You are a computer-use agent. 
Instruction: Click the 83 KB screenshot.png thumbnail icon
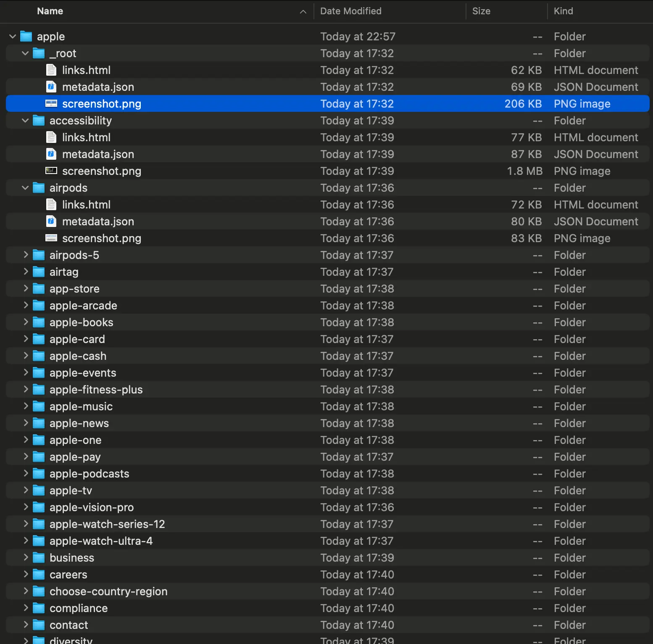pos(51,238)
